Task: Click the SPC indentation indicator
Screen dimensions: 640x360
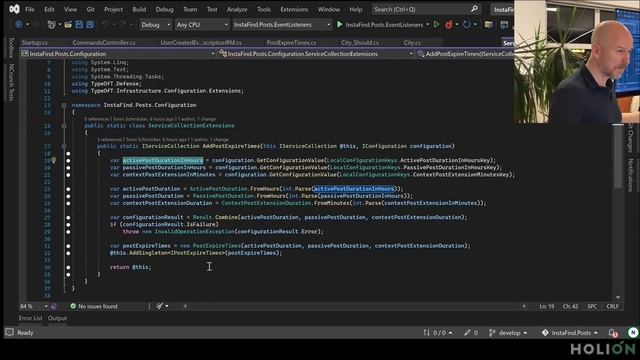Action: pos(592,306)
